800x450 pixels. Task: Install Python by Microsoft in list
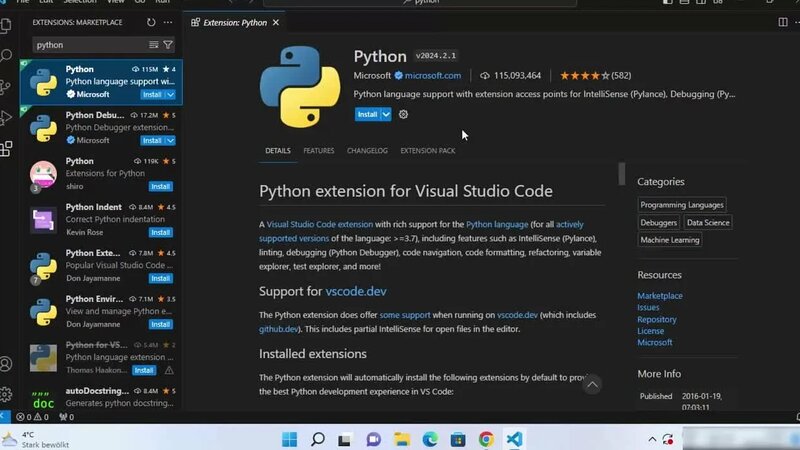(x=153, y=94)
